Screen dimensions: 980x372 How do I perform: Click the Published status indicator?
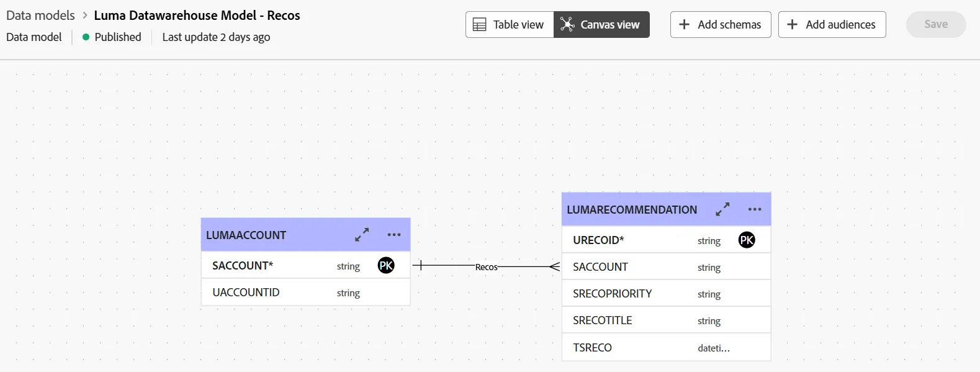(x=112, y=37)
